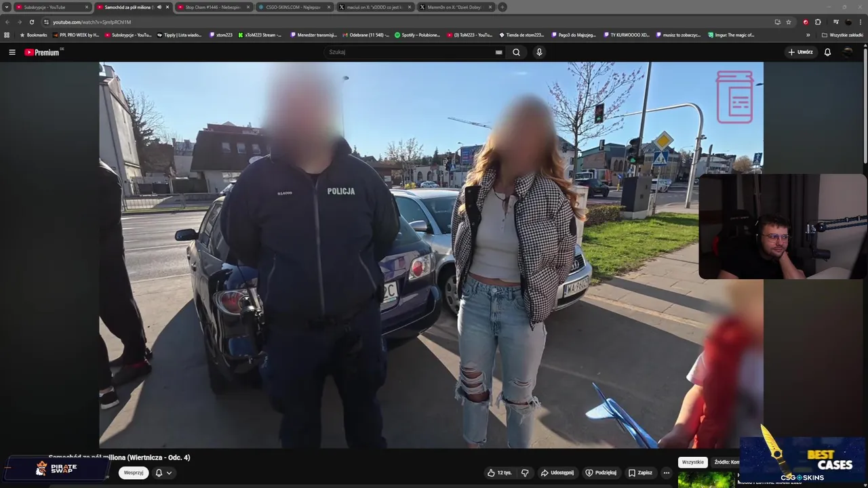Open the Wszystkie zakładki folder

842,35
